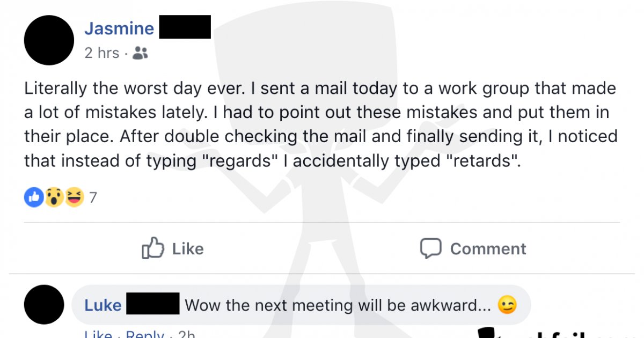644x338 pixels.
Task: Open Jasmine's profile name link
Action: click(x=119, y=28)
